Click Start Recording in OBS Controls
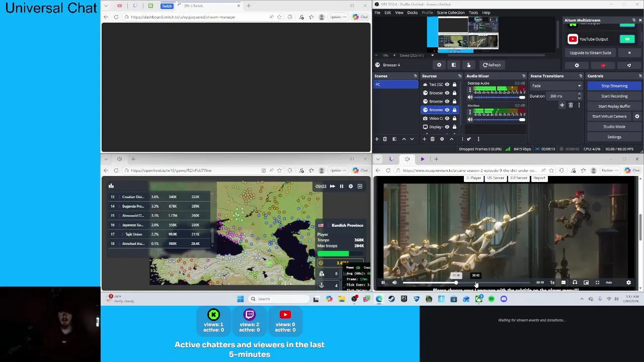Image resolution: width=644 pixels, height=362 pixels. [614, 96]
